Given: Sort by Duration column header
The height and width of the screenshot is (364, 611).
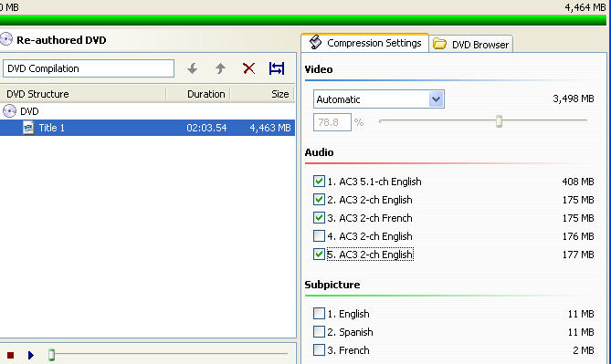Looking at the screenshot, I should click(198, 94).
